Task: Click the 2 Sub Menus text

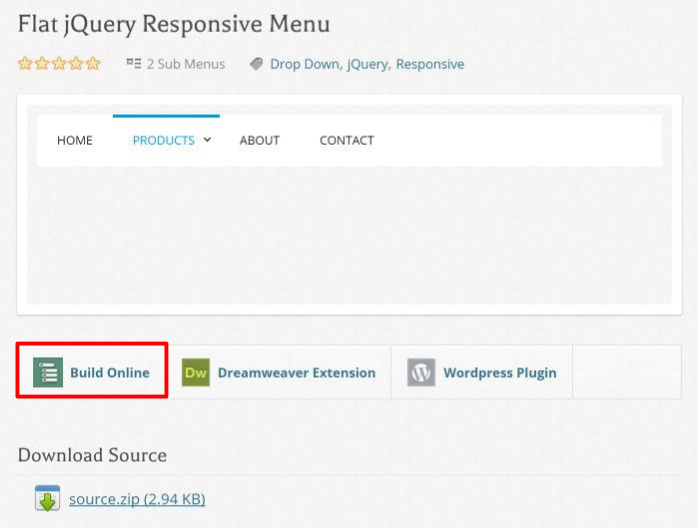Action: coord(186,64)
